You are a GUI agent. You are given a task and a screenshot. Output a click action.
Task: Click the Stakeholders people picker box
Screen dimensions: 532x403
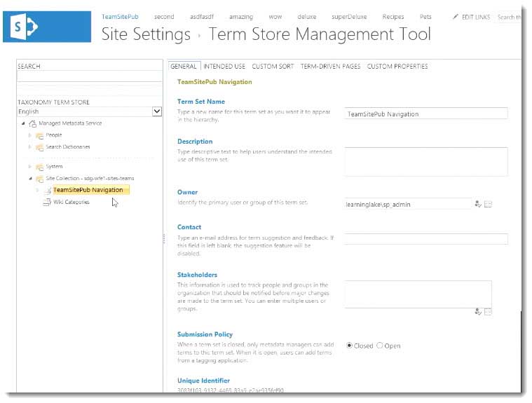tap(418, 294)
